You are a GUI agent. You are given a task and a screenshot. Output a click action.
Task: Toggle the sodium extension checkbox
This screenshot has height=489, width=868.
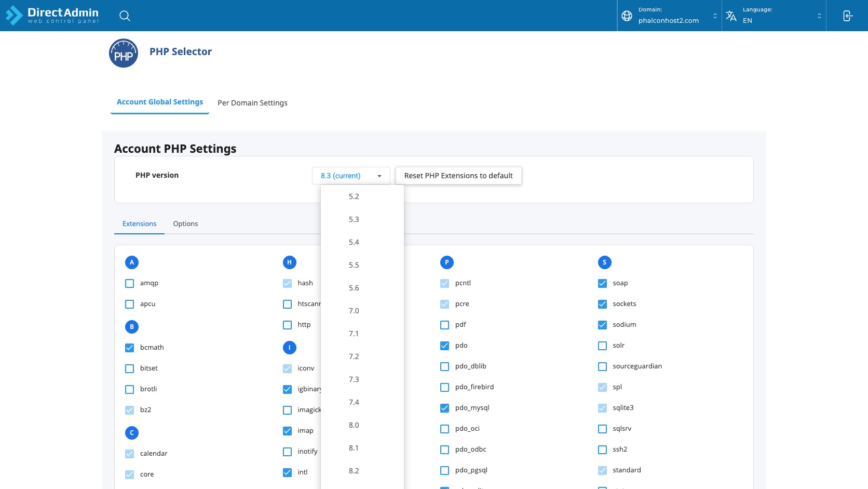603,325
